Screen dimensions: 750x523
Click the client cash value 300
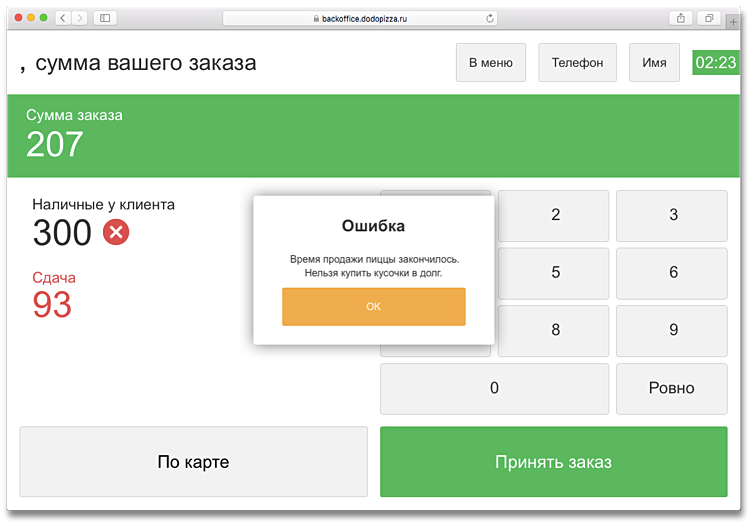point(62,233)
